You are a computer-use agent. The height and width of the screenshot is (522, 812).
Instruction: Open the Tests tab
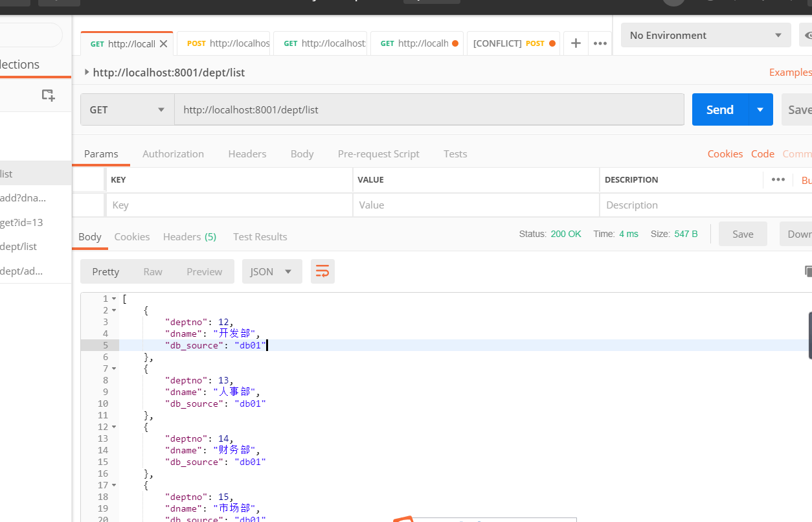click(455, 153)
